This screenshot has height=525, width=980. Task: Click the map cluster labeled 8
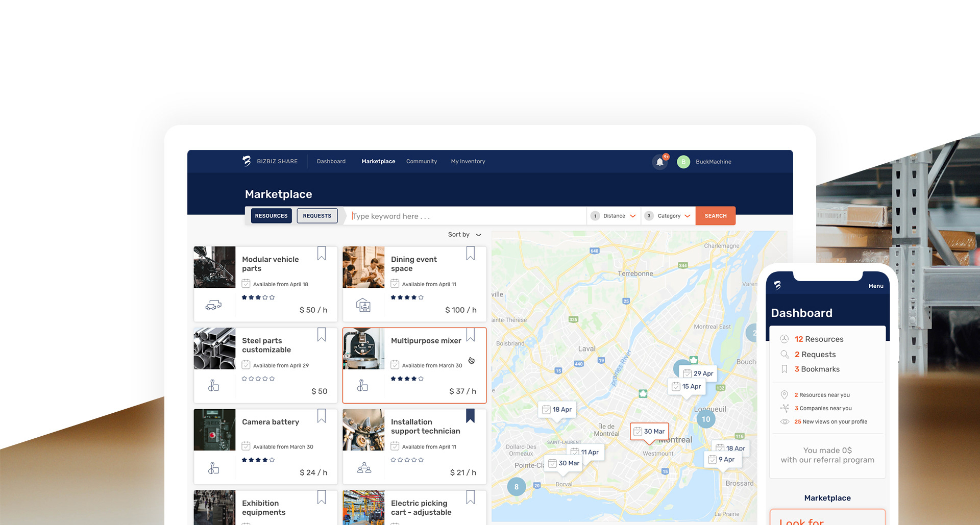point(517,487)
